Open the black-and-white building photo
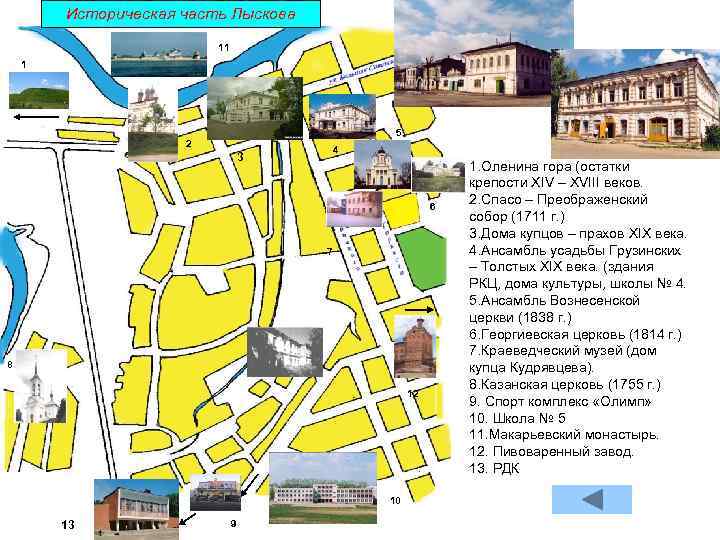This screenshot has height=540, width=720. click(x=285, y=352)
